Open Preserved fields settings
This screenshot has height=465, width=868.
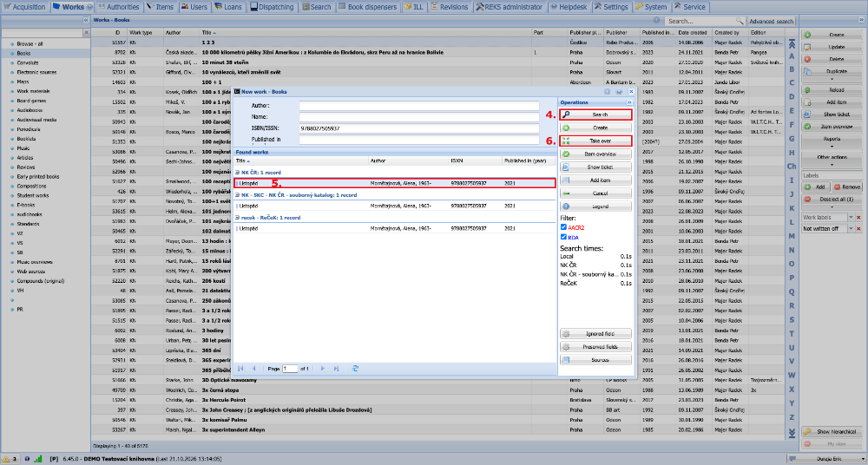pyautogui.click(x=595, y=347)
